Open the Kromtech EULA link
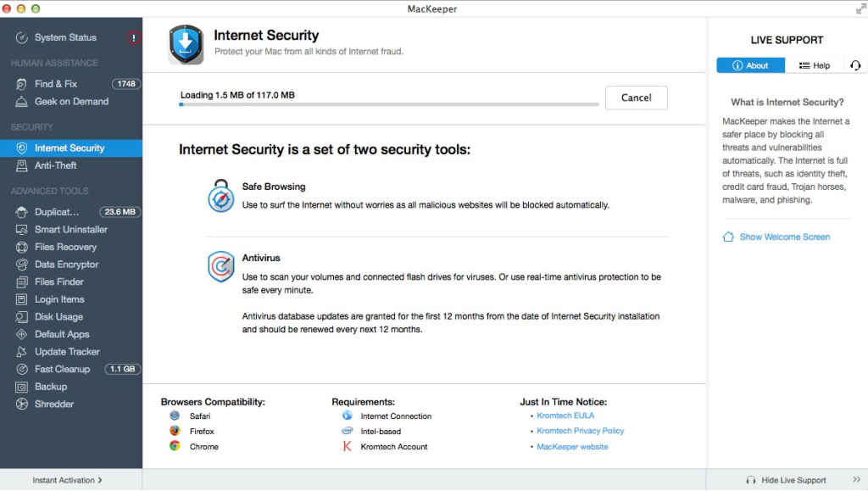868x491 pixels. pyautogui.click(x=567, y=416)
